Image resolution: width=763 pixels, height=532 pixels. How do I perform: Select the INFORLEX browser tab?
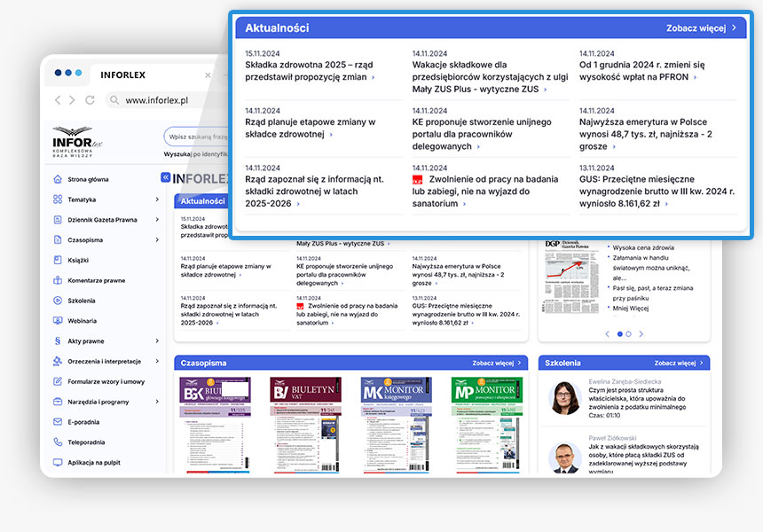(x=122, y=74)
